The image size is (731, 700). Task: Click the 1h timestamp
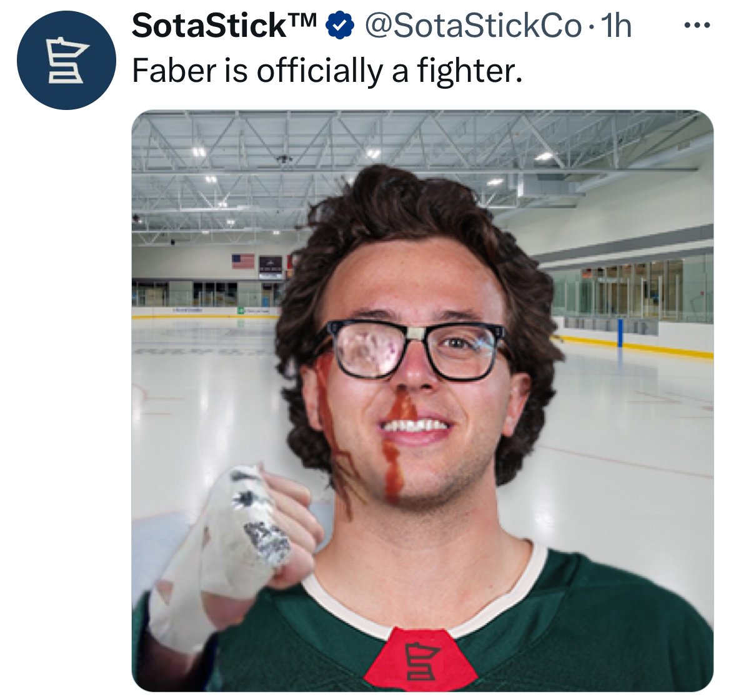click(x=616, y=26)
